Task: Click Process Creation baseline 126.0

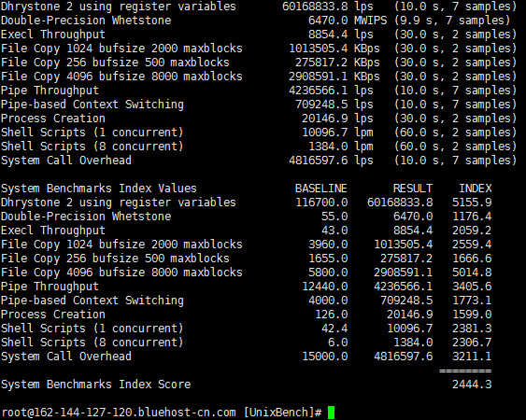Action: (x=332, y=315)
